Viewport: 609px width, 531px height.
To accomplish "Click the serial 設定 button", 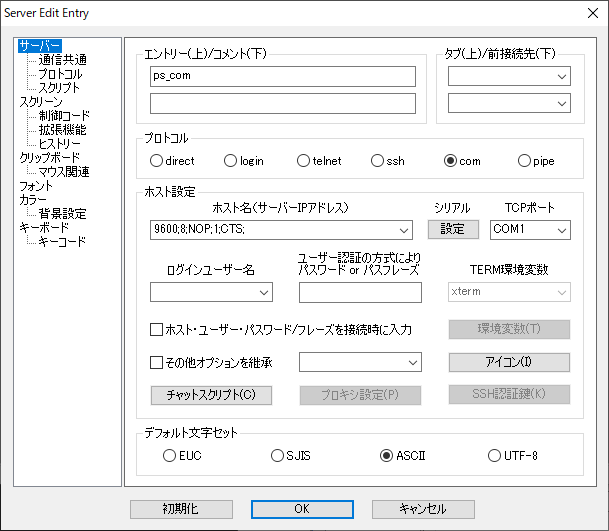I will click(453, 229).
